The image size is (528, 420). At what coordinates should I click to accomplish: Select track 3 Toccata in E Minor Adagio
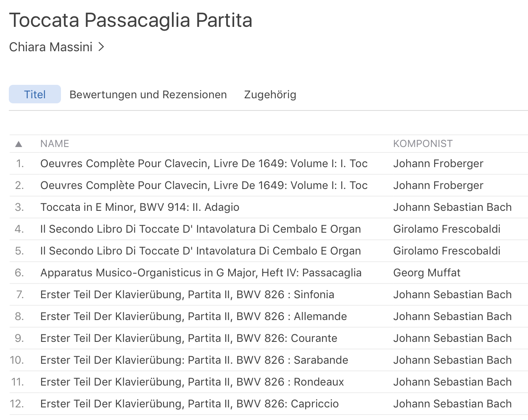click(140, 207)
